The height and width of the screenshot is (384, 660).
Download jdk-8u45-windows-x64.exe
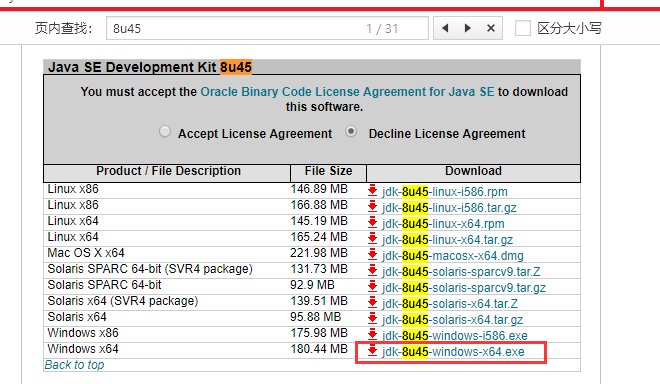click(453, 352)
